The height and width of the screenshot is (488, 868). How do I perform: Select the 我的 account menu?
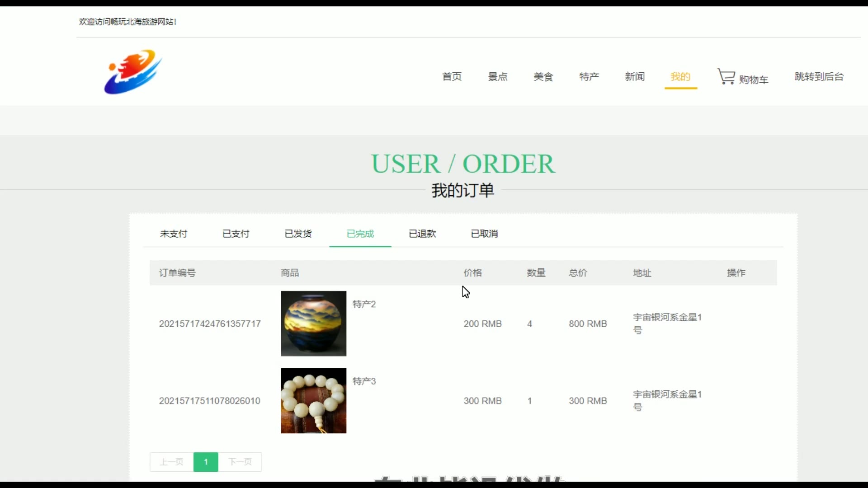680,77
